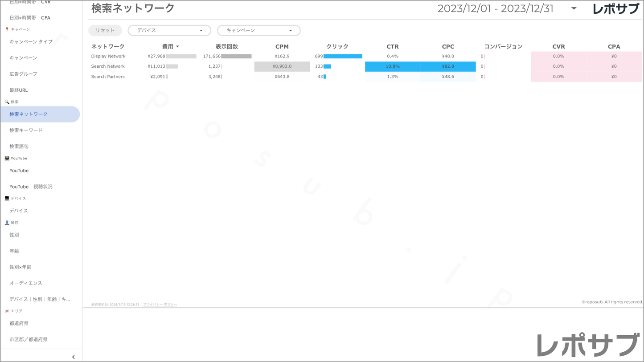Collapse the sidebar with the chevron arrow
Viewport: 644px width, 362px height.
[74, 357]
